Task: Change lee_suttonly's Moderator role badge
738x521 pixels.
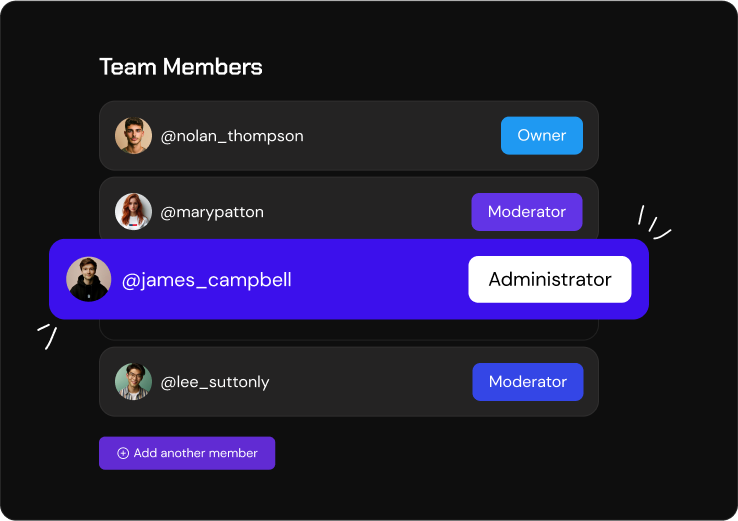Action: point(527,382)
